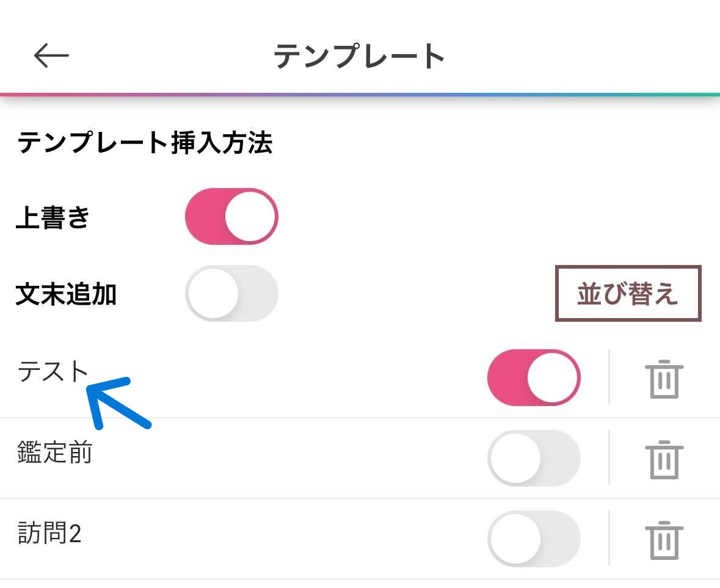Enable the 訪問2 template toggle
Viewport: 720px width, 588px height.
(x=534, y=539)
